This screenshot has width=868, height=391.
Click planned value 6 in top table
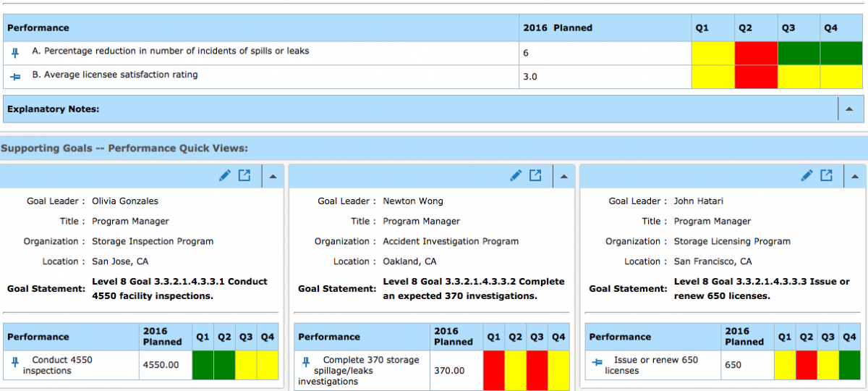coord(526,53)
